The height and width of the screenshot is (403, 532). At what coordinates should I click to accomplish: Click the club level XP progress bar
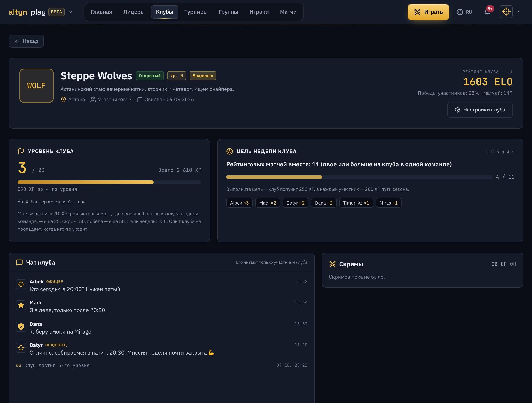(109, 182)
